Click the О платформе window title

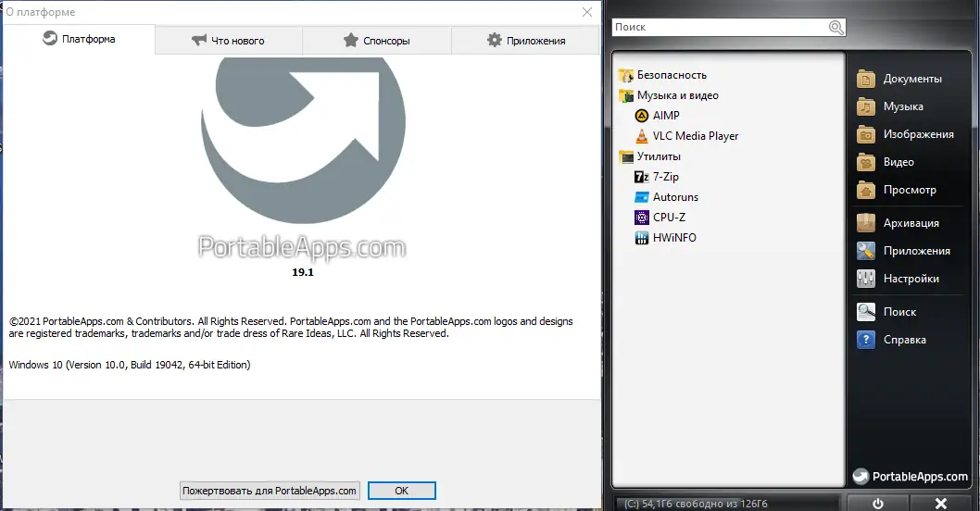[x=41, y=12]
